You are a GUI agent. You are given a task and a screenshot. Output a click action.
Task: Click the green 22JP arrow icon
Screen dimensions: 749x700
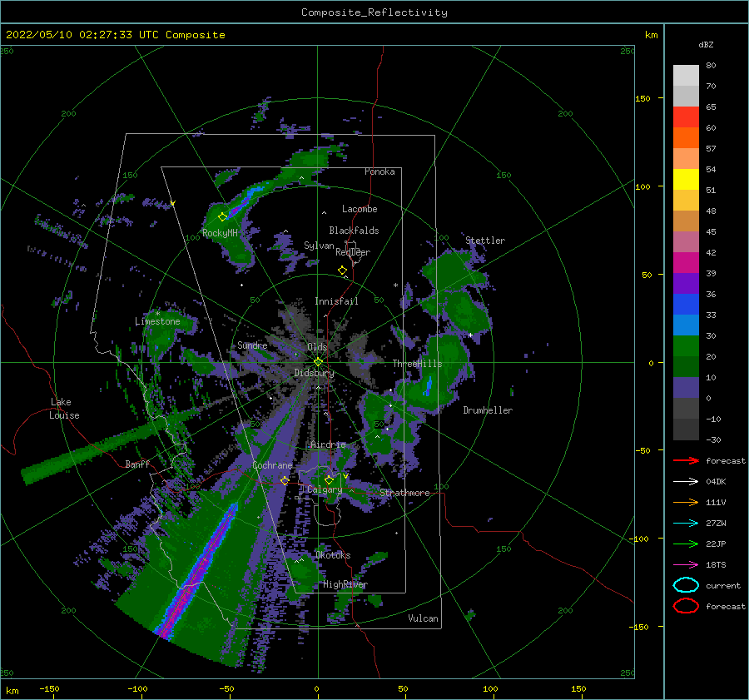[686, 544]
